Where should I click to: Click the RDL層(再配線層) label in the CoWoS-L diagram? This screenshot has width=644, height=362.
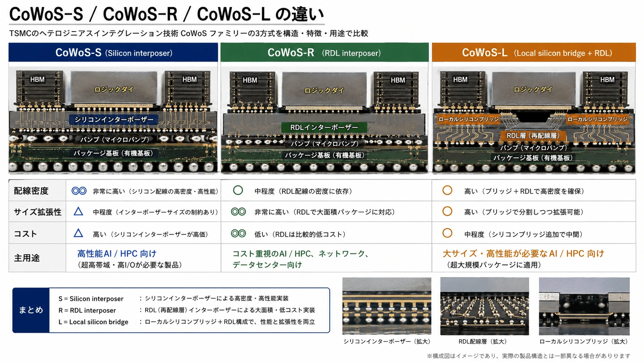pyautogui.click(x=533, y=135)
